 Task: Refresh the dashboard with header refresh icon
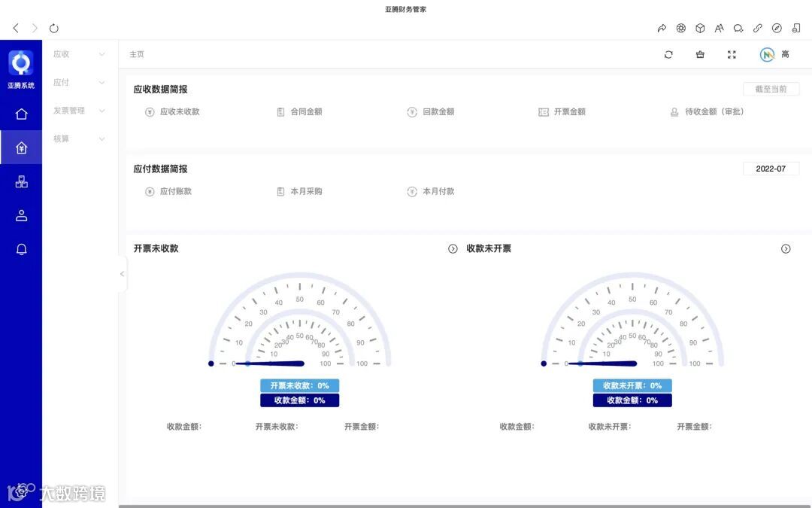(x=668, y=54)
